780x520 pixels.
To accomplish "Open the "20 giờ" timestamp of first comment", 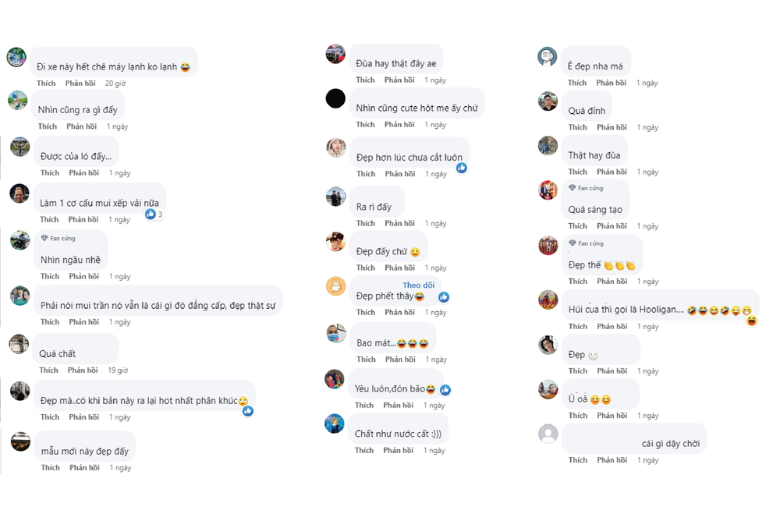I will pos(115,83).
